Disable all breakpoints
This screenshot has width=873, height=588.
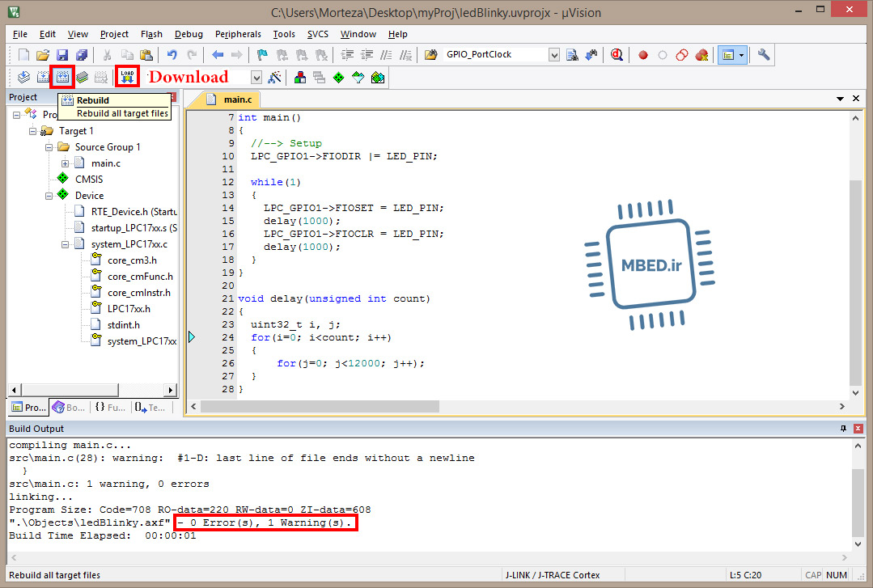(x=682, y=54)
